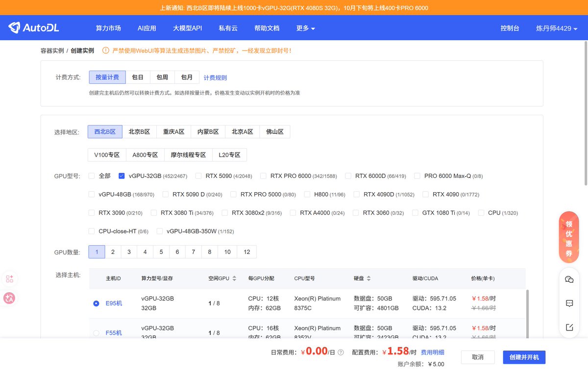Choose the 西北B区 region

(105, 131)
